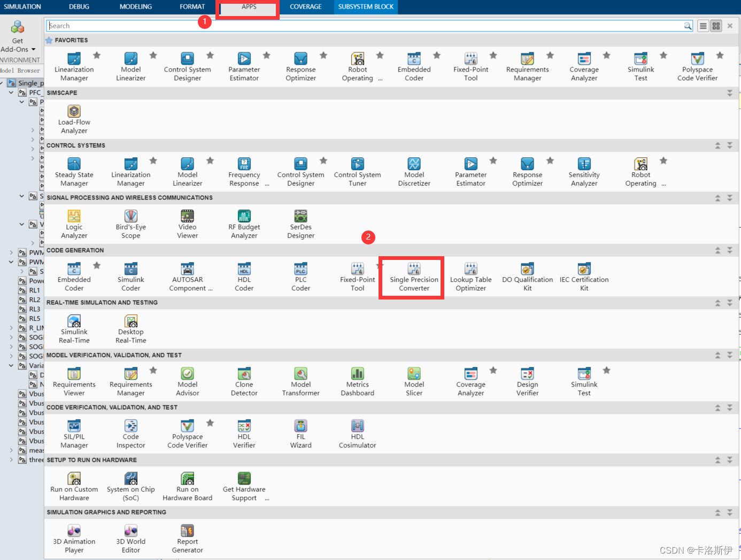Open Single Precision Converter app
This screenshot has width=741, height=560.
click(414, 277)
